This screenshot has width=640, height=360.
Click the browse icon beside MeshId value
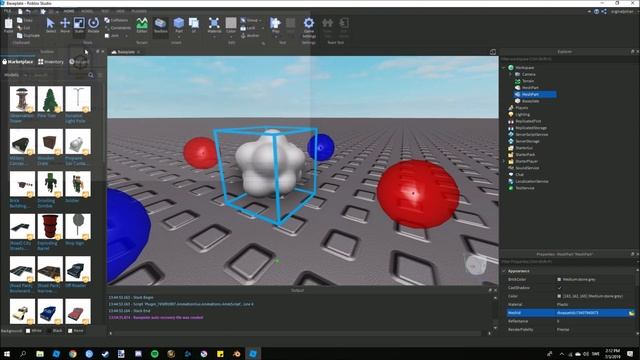631,313
